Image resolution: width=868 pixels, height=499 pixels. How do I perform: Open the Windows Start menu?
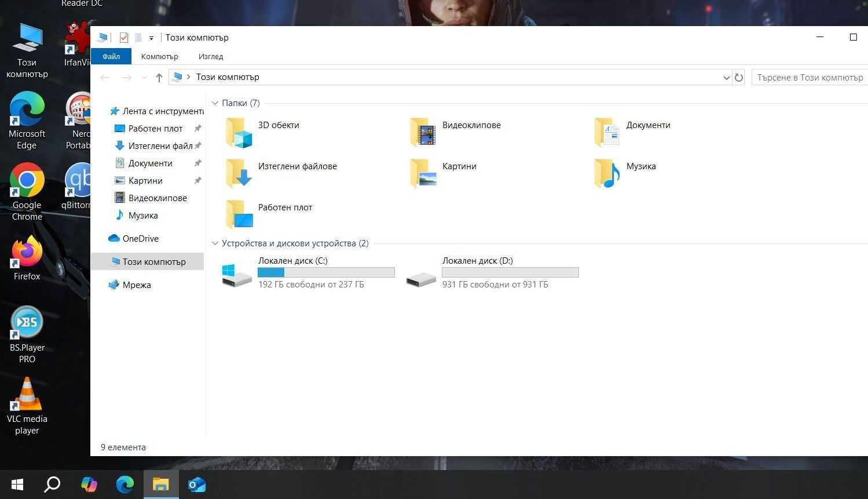click(x=17, y=484)
